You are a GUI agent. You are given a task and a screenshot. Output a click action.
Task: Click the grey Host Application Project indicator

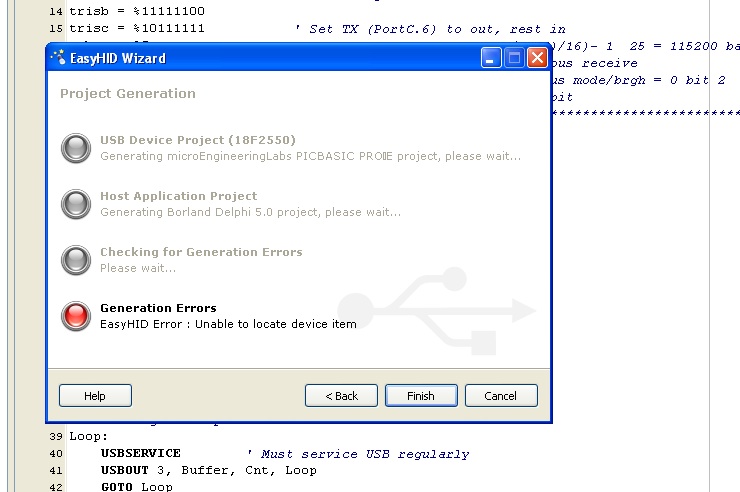[76, 204]
